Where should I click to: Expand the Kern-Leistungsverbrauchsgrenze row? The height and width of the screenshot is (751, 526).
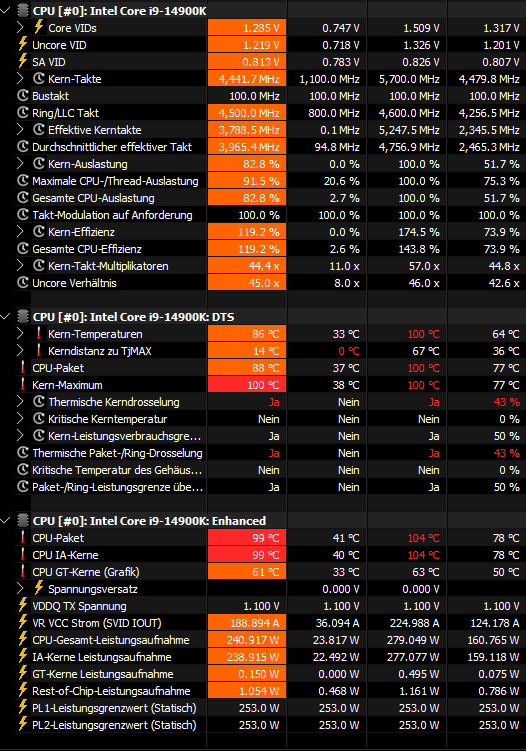(x=20, y=436)
